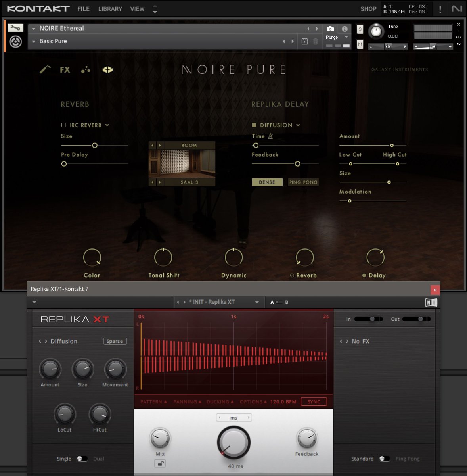Click the large 40 ms time knob
The width and height of the screenshot is (467, 476).
(x=233, y=443)
